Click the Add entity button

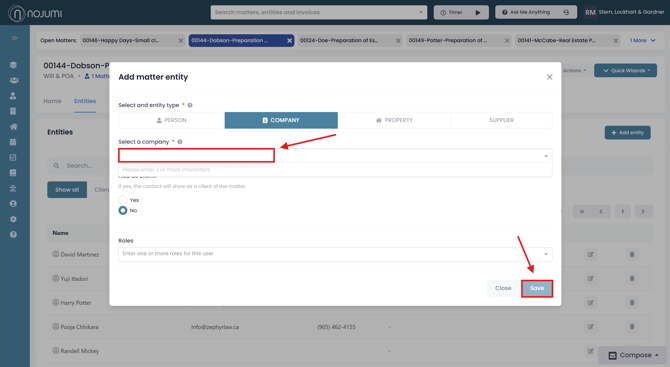(627, 132)
